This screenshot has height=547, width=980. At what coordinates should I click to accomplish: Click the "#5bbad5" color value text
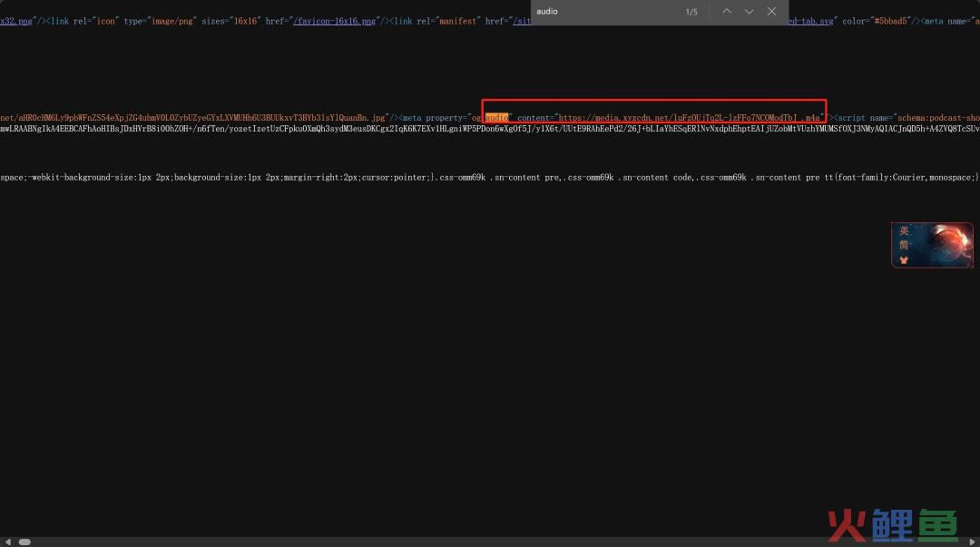[890, 21]
